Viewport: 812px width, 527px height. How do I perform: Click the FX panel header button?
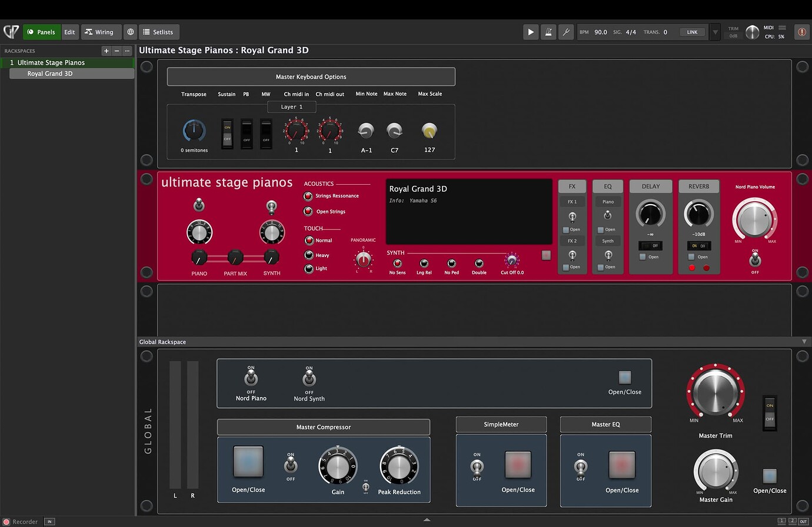[x=572, y=186]
